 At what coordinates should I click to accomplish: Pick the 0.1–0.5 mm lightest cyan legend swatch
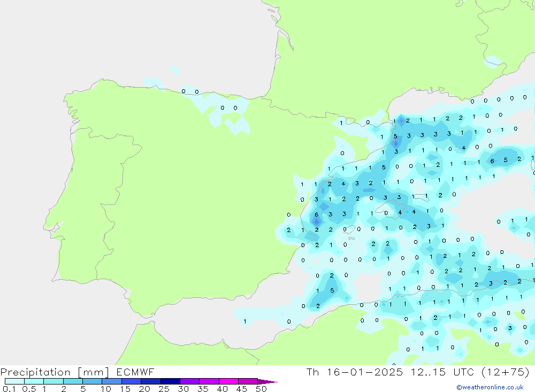tap(14, 382)
